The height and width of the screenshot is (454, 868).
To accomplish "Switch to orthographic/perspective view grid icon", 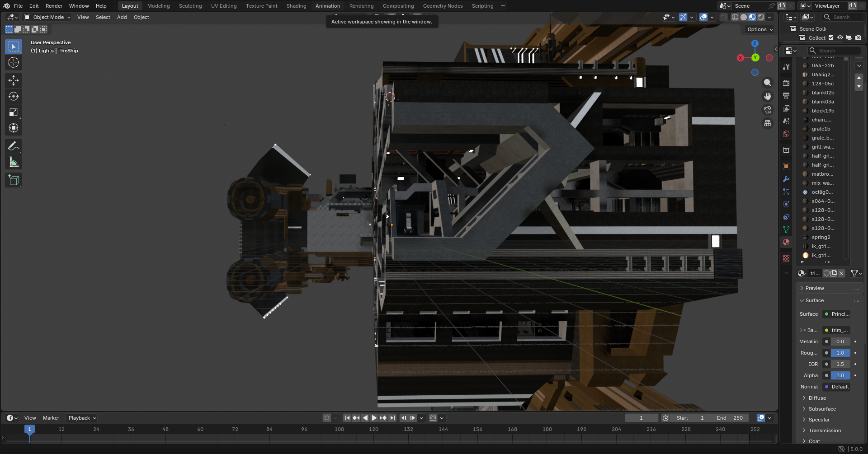I will pos(768,123).
